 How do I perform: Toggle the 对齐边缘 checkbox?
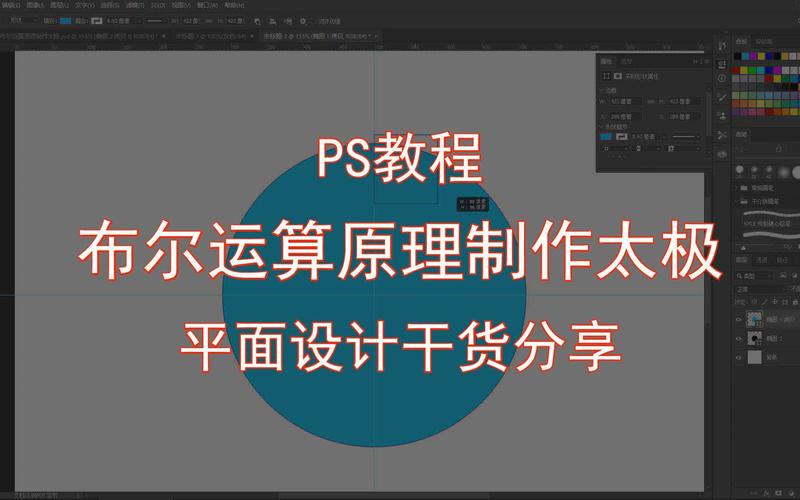[313, 21]
